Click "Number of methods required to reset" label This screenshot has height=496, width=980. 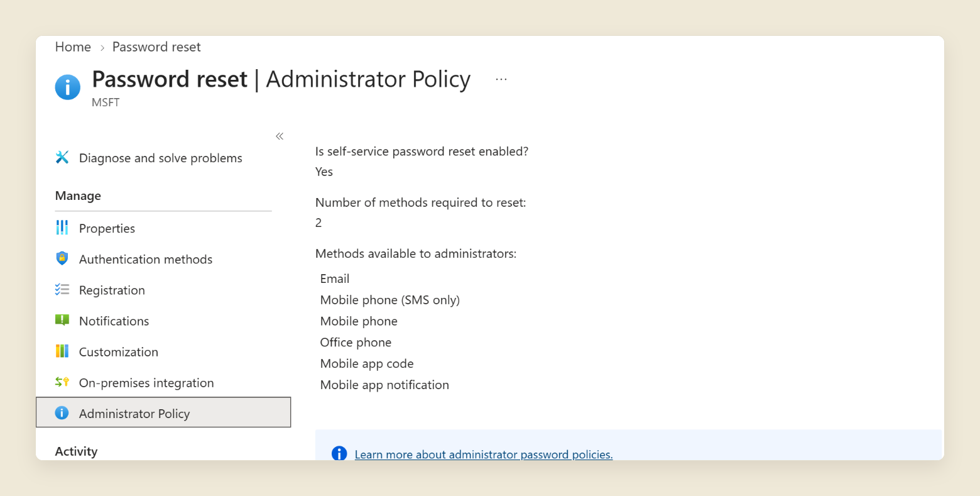[x=420, y=202]
